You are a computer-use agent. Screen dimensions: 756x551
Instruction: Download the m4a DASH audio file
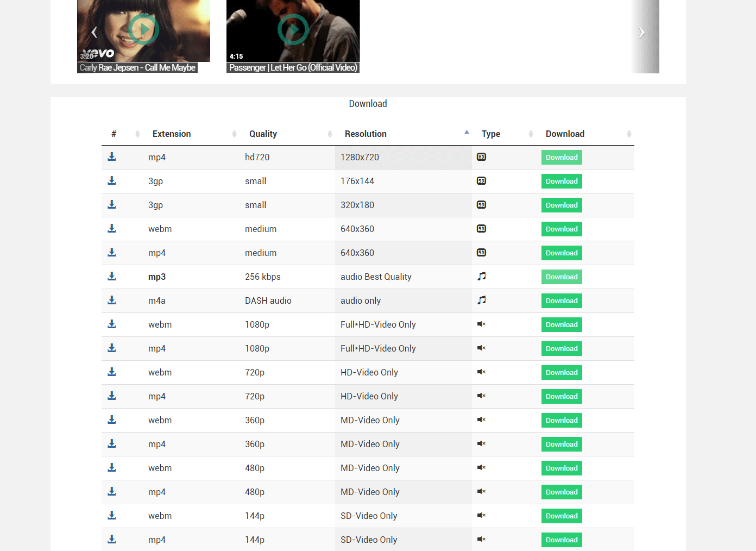562,301
